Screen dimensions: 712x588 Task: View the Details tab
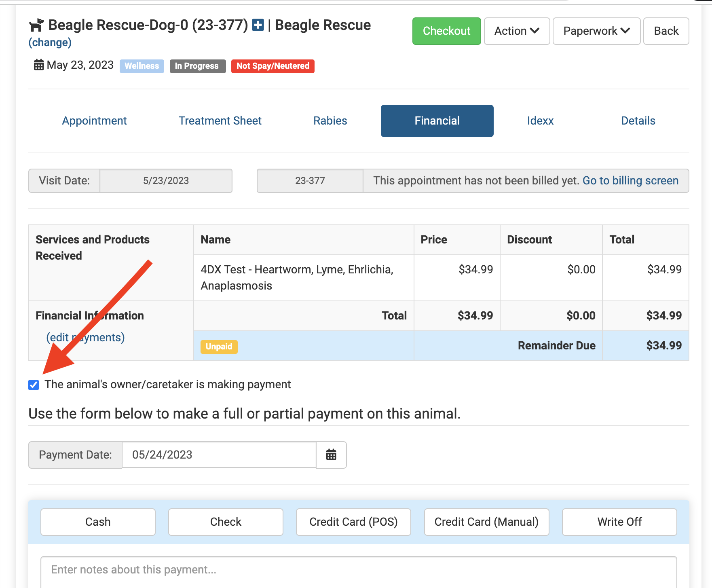coord(638,121)
